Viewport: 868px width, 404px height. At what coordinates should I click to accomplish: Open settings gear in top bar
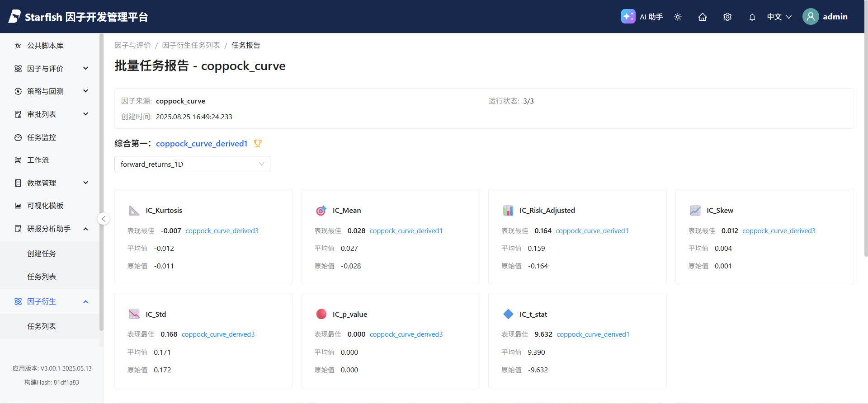click(727, 17)
